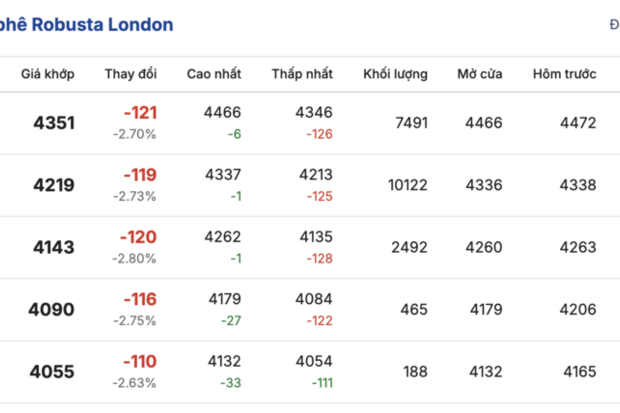Sort by the Khối lượng column header
620x413 pixels.
coord(395,74)
